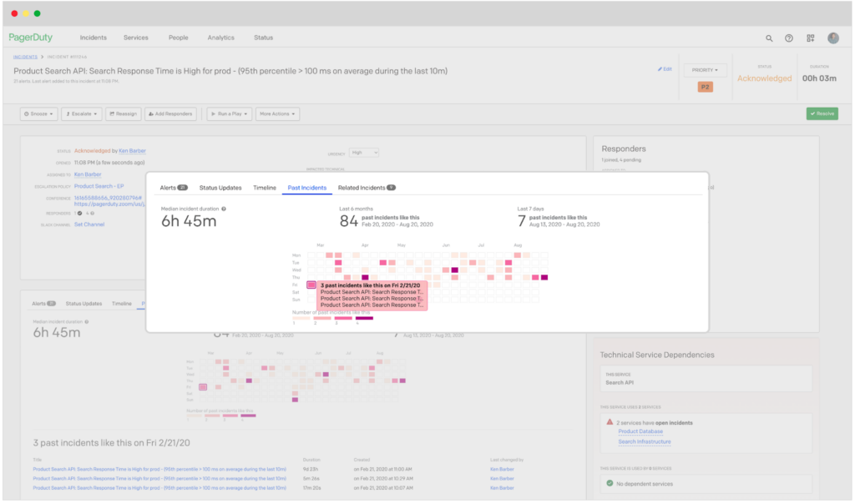Click the info icon beside Median incident duration

coord(224,209)
